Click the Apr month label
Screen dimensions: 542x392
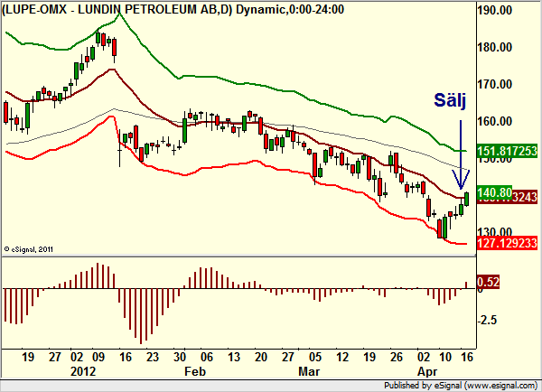coord(427,372)
